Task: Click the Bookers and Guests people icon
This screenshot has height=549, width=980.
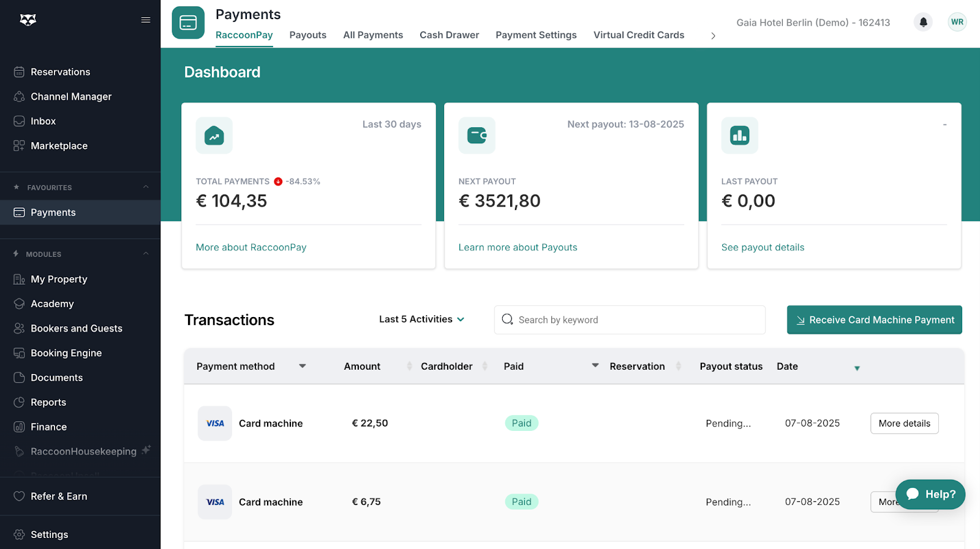Action: [19, 328]
